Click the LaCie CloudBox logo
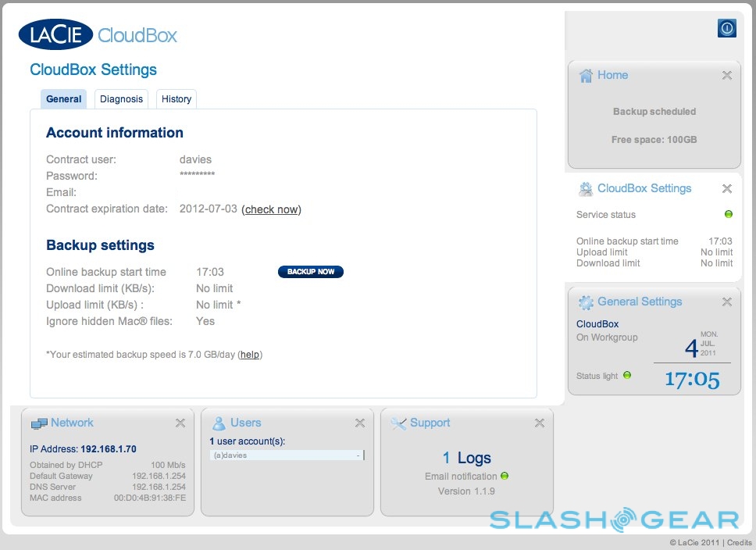The image size is (756, 550). [98, 35]
